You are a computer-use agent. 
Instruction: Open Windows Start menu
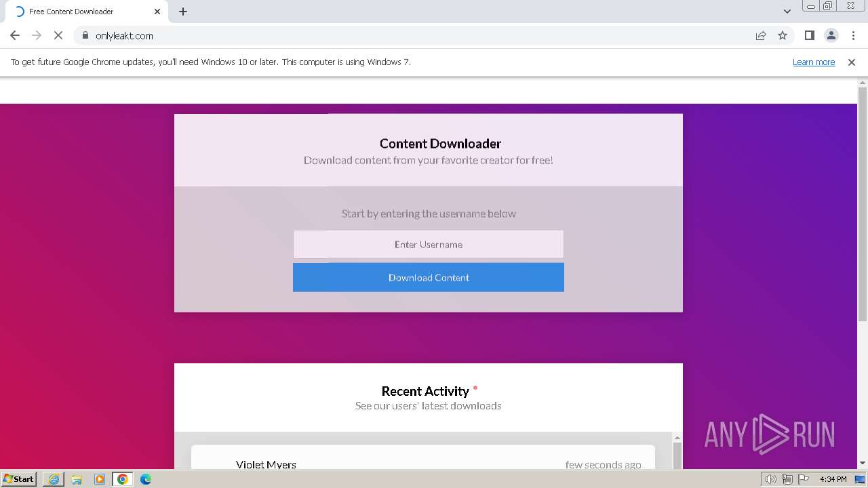(19, 479)
